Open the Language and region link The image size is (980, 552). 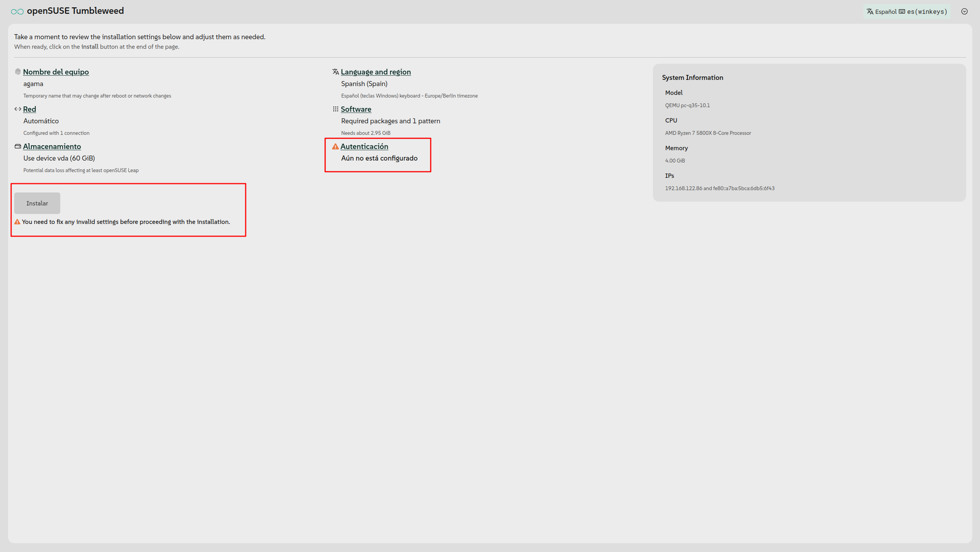pyautogui.click(x=375, y=72)
